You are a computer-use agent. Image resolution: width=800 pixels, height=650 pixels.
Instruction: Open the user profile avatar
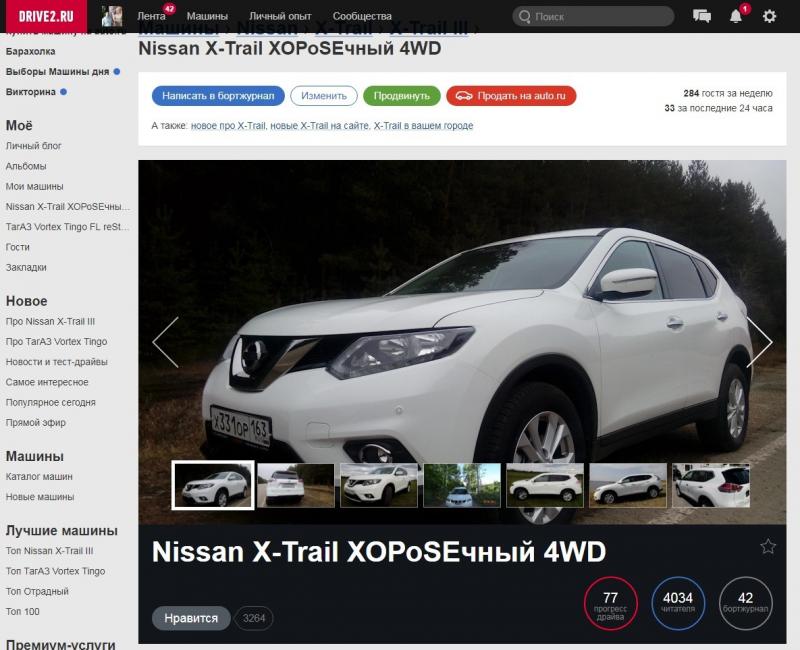pyautogui.click(x=112, y=16)
